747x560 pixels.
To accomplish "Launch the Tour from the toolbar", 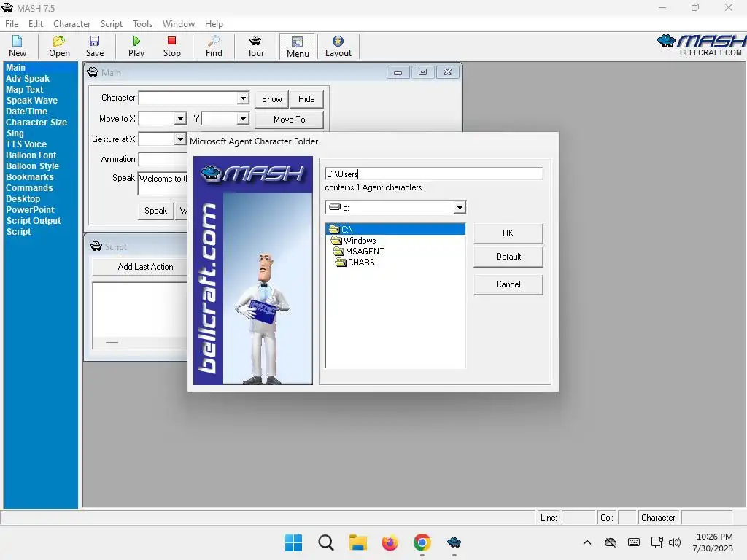I will pos(255,46).
